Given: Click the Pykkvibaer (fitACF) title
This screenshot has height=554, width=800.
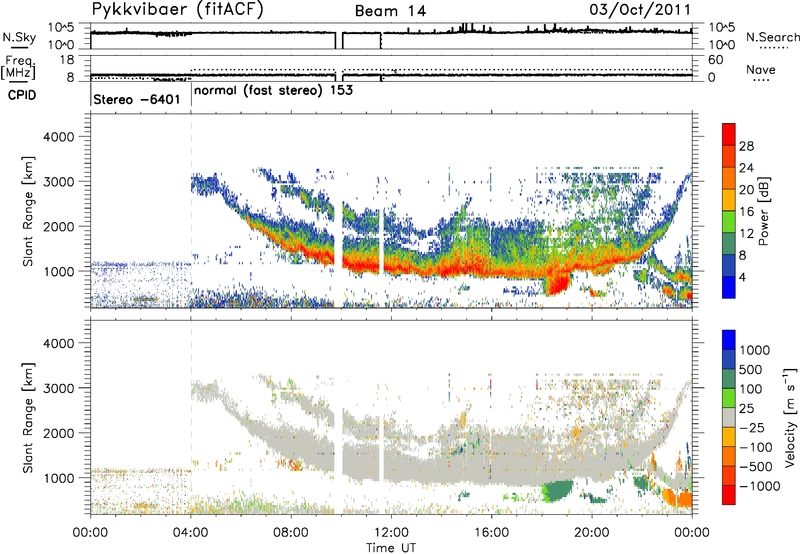Looking at the screenshot, I should coord(178,10).
